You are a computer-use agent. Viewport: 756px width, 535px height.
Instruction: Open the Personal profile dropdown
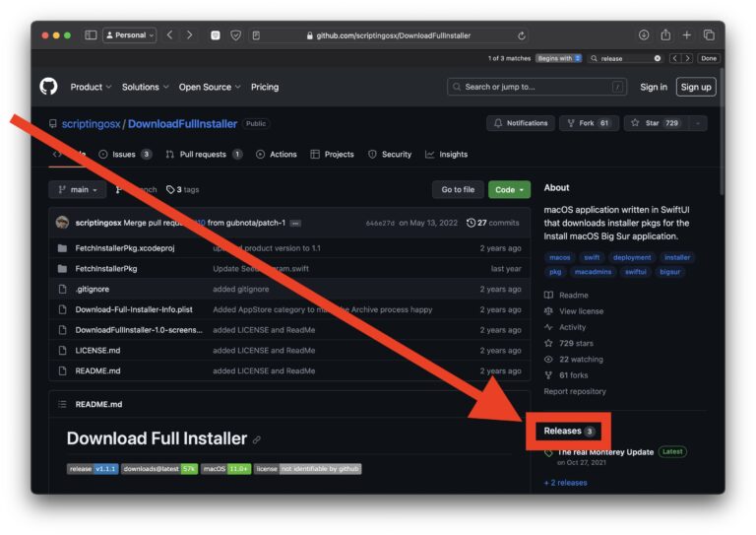pyautogui.click(x=130, y=35)
